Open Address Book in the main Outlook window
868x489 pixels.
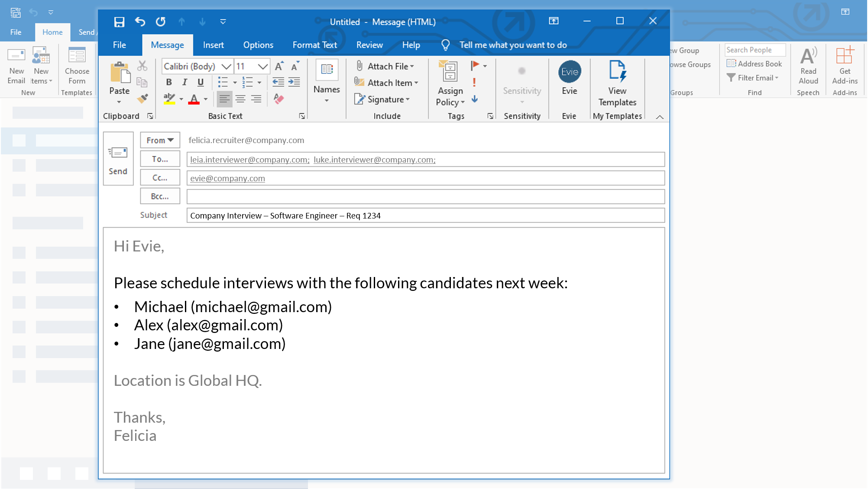click(x=754, y=64)
